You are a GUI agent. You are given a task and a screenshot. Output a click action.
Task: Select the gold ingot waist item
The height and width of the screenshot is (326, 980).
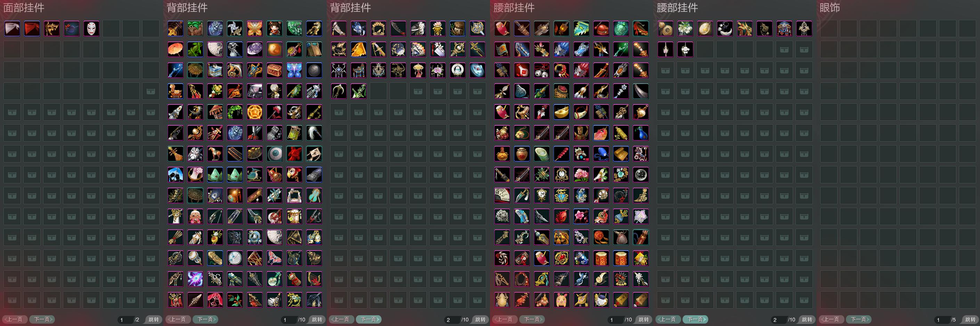(x=562, y=112)
